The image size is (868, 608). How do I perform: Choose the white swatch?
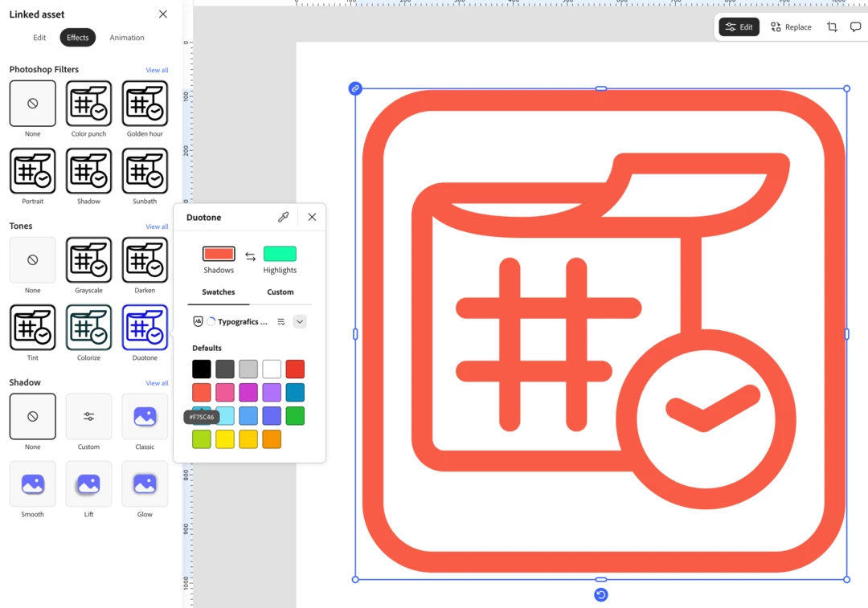[x=272, y=369]
